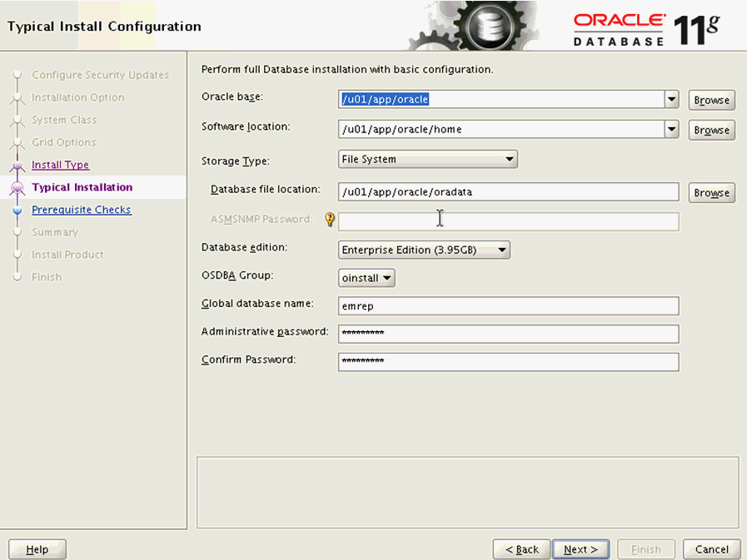The image size is (747, 560).
Task: Go back with the Back button
Action: [x=521, y=549]
